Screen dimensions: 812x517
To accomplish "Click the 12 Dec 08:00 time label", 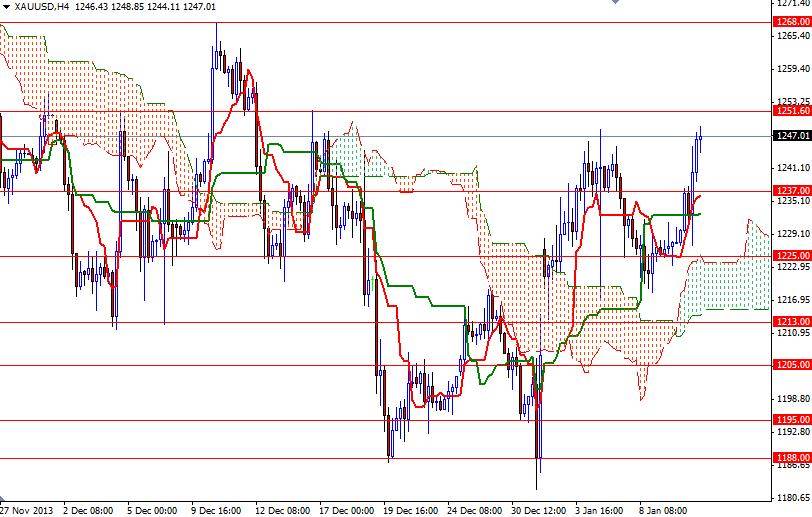I will (x=282, y=510).
